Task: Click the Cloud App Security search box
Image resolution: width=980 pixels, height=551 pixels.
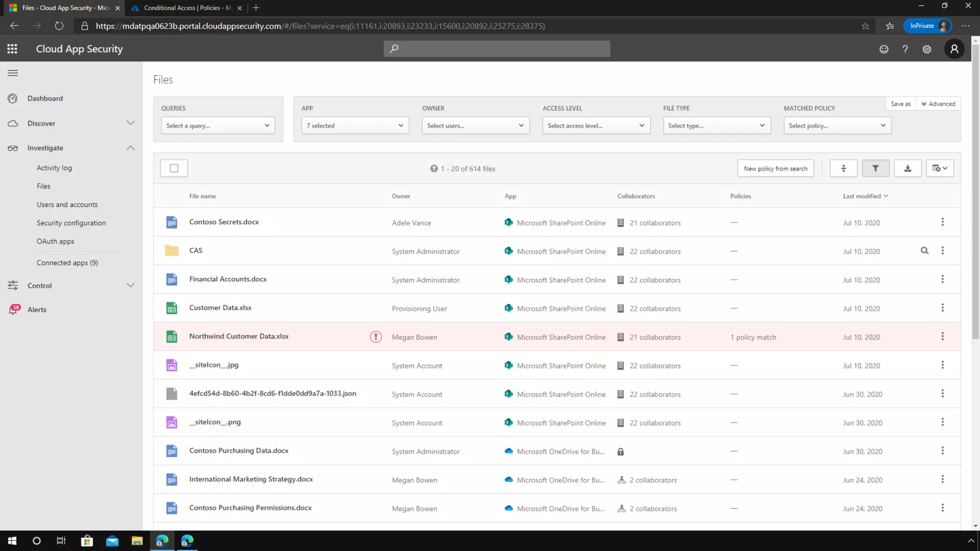Action: pos(497,49)
